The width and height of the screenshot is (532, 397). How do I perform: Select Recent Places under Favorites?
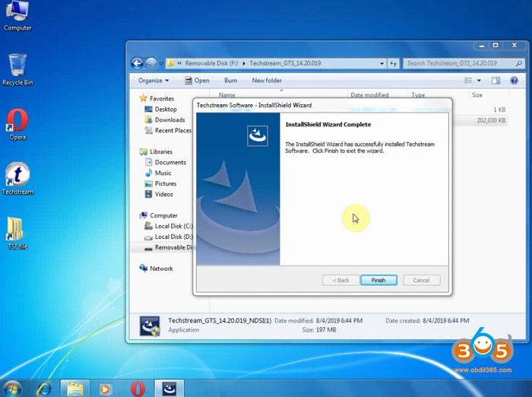(x=168, y=130)
